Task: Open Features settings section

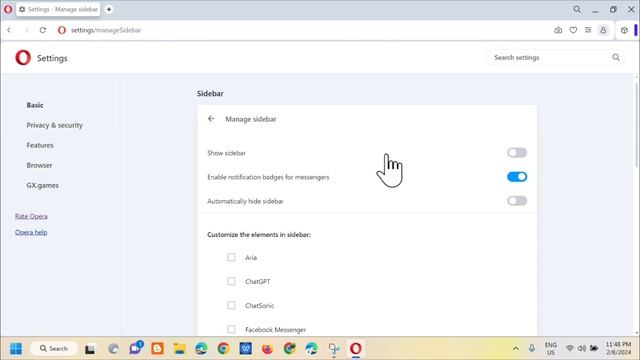Action: (x=40, y=145)
